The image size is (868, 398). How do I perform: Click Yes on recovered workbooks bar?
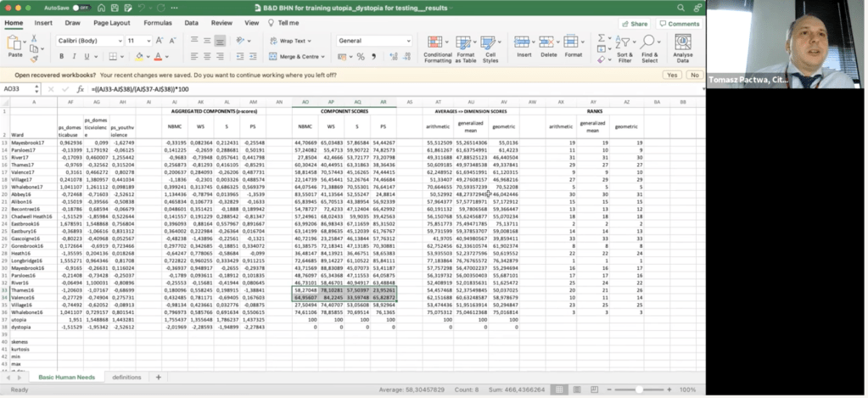click(671, 75)
